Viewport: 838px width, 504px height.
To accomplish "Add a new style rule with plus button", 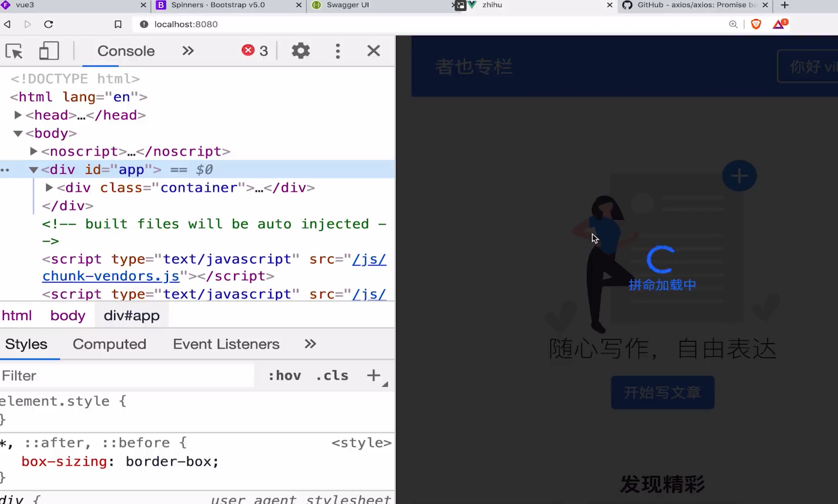I will (374, 376).
